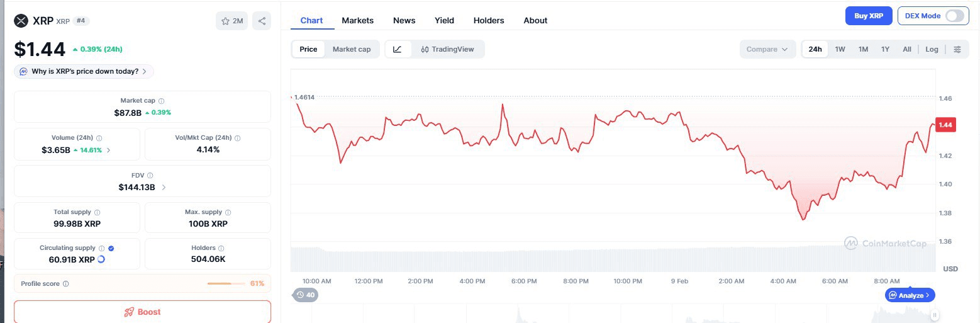Click the Market cap info icon
The height and width of the screenshot is (323, 980).
pyautogui.click(x=162, y=101)
